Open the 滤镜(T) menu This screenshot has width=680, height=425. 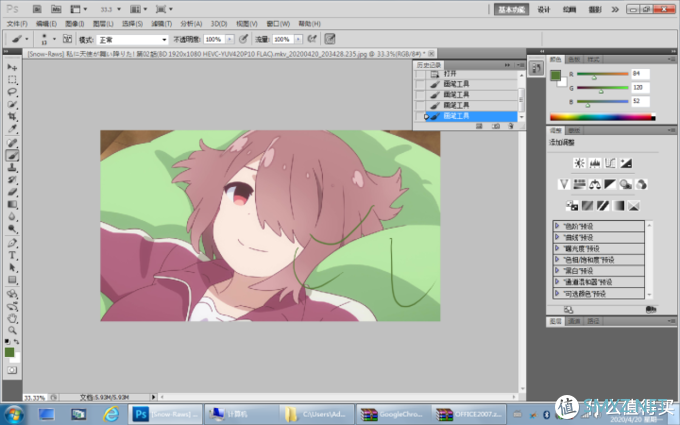coord(161,23)
